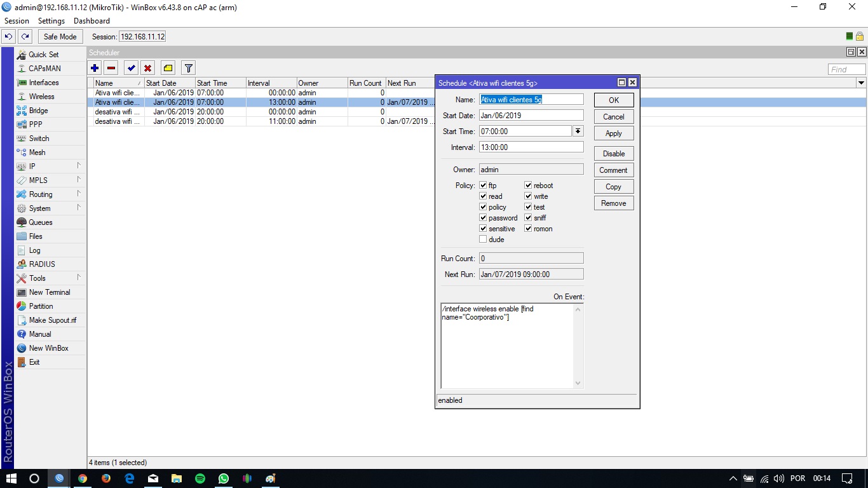Click the Comment button

(614, 170)
